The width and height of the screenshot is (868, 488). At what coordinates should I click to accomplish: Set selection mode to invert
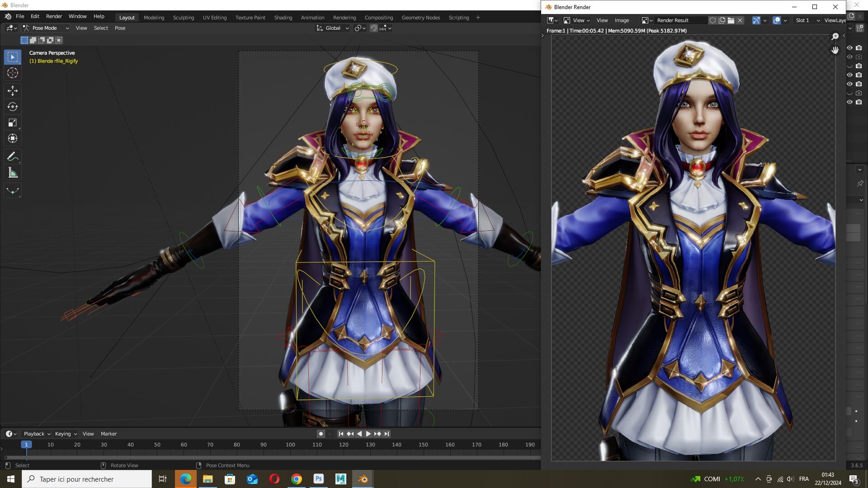(50, 40)
